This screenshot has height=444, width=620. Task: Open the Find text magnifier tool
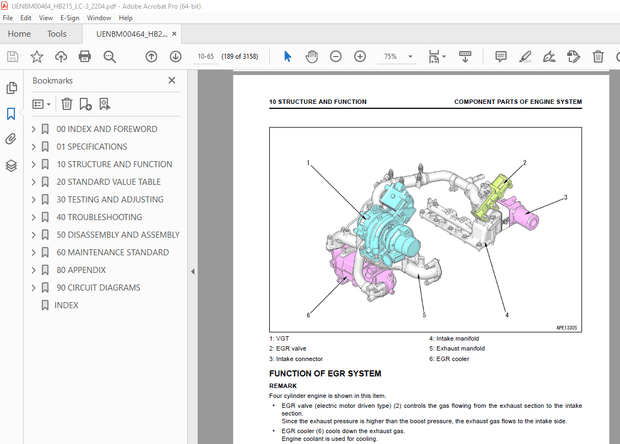[110, 57]
